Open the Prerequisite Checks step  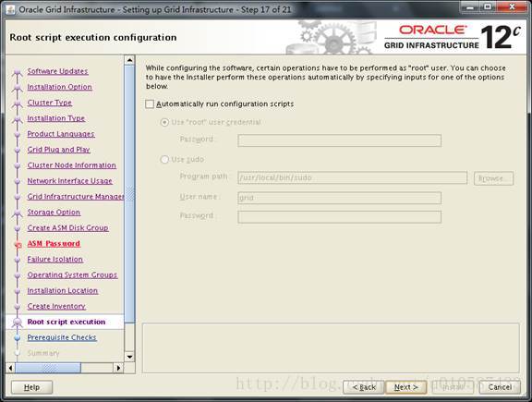pos(62,337)
